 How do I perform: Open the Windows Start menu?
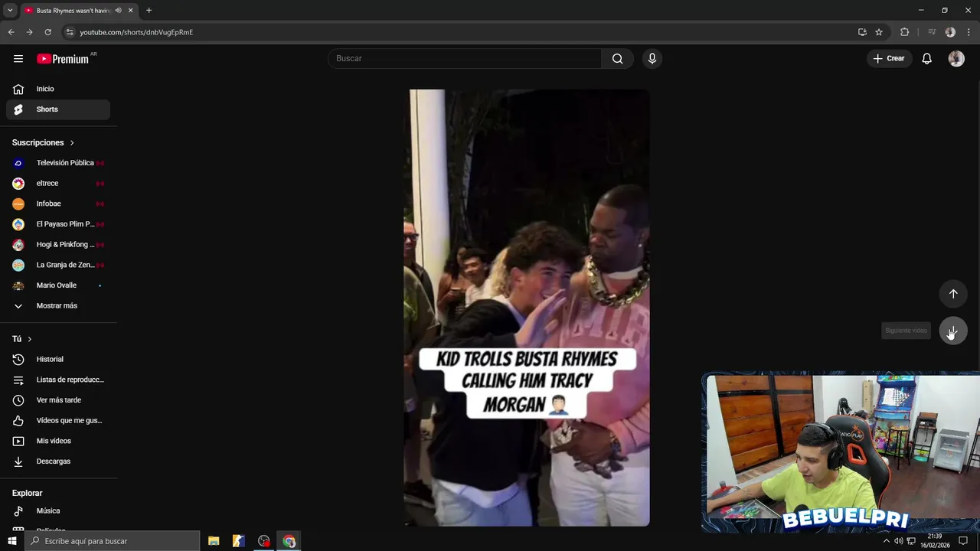11,541
